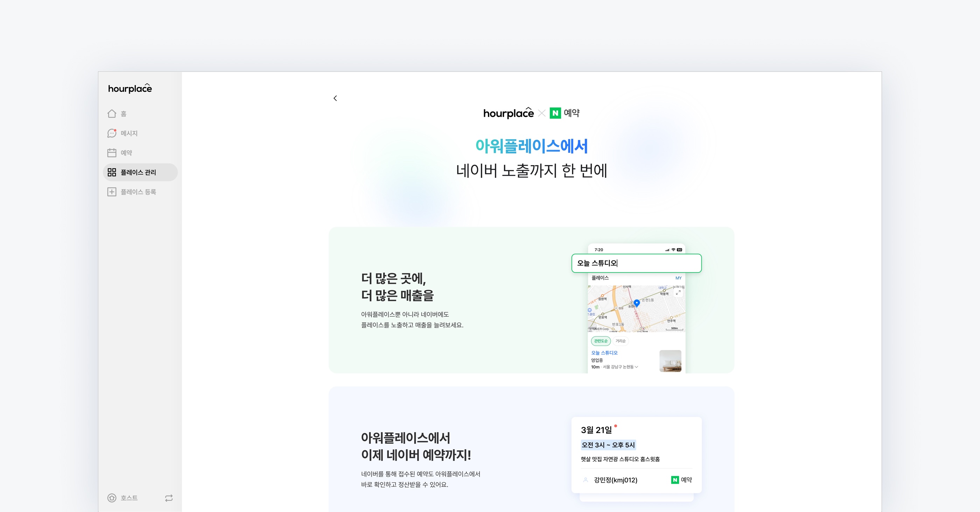This screenshot has height=512, width=980.
Task: Select the 플레이스 관리 grid icon
Action: pos(112,172)
